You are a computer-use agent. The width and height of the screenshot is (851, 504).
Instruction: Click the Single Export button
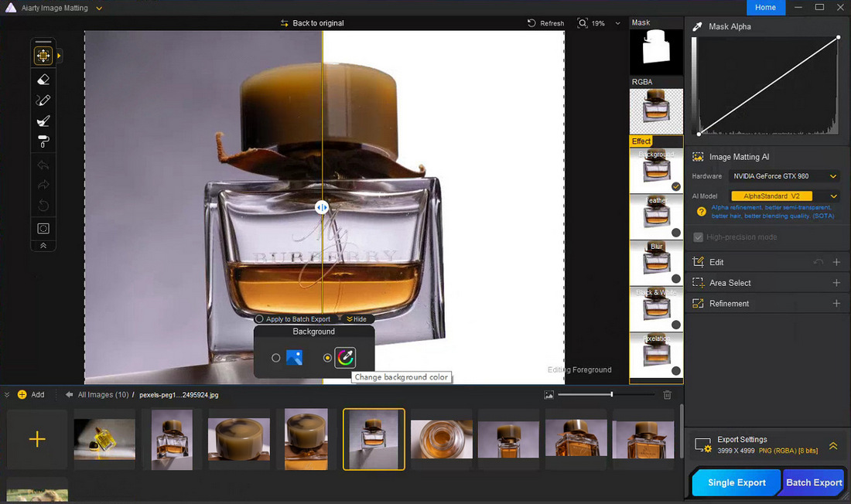pyautogui.click(x=736, y=482)
